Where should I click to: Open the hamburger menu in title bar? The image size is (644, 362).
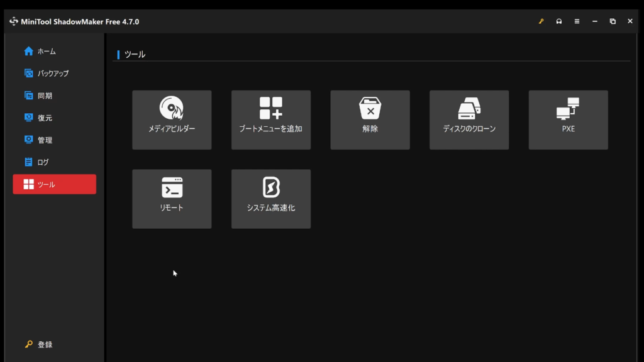pyautogui.click(x=577, y=21)
